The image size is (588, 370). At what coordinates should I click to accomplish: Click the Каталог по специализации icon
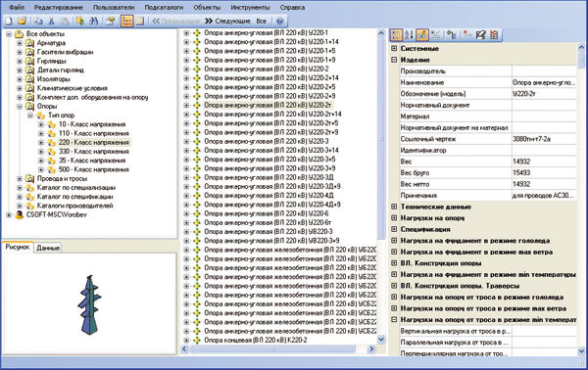[29, 188]
